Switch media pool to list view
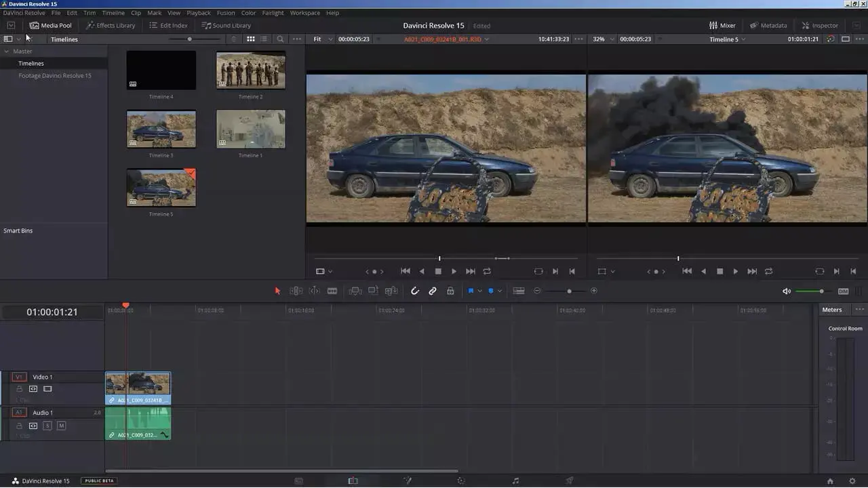868x488 pixels. point(264,39)
